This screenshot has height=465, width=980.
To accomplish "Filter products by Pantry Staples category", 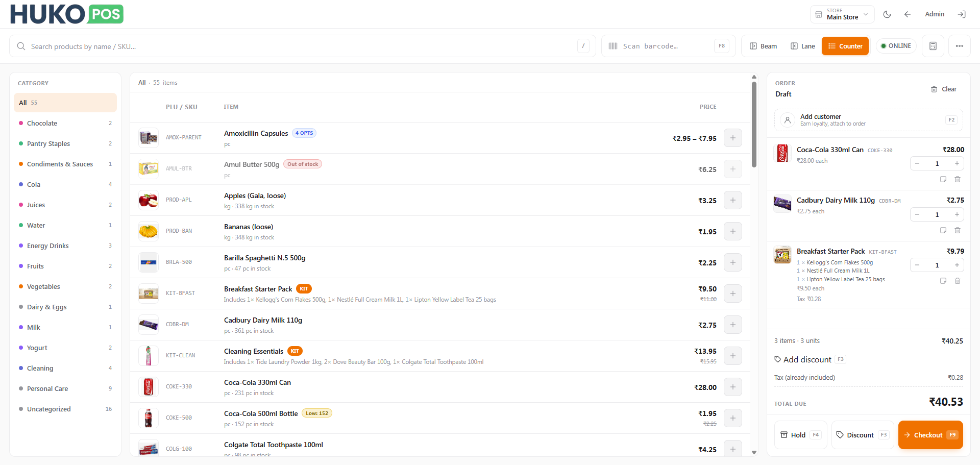I will click(65, 143).
